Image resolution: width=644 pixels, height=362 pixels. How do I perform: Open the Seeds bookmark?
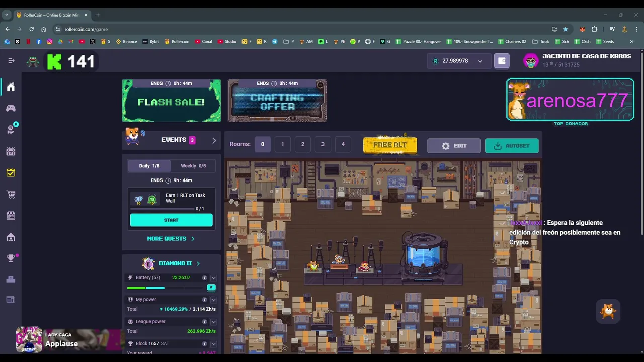[605, 42]
